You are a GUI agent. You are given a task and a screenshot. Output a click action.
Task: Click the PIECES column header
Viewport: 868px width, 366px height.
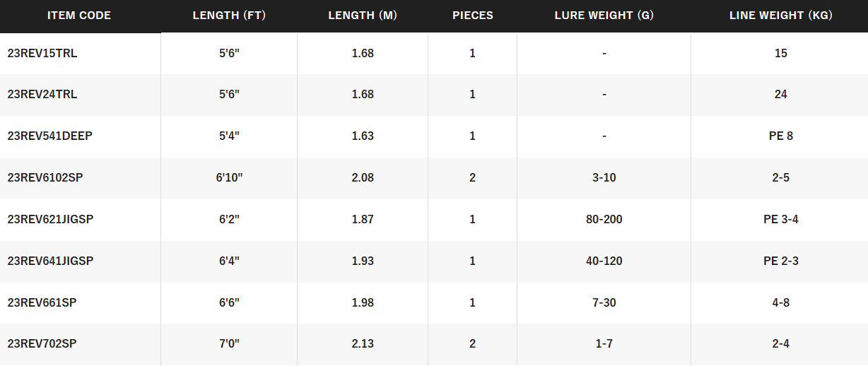pyautogui.click(x=473, y=16)
